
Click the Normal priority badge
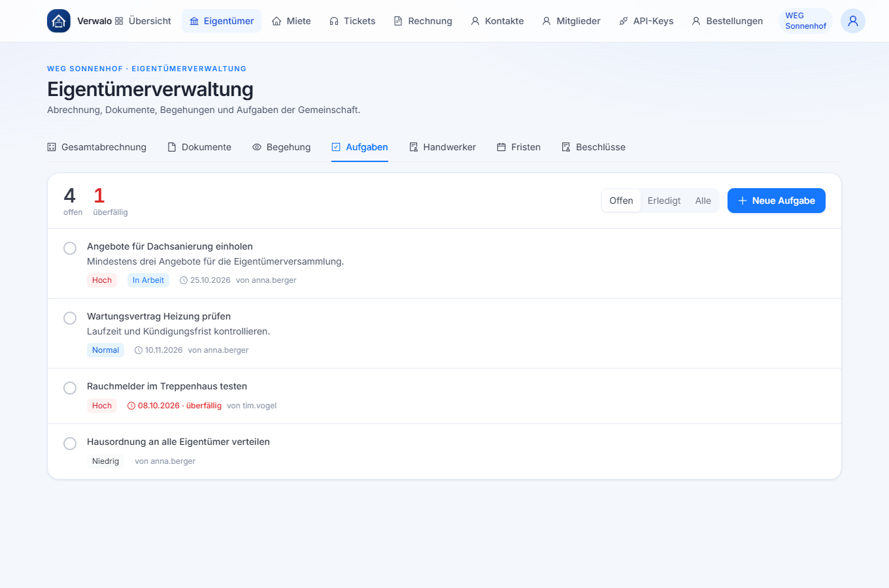click(105, 350)
